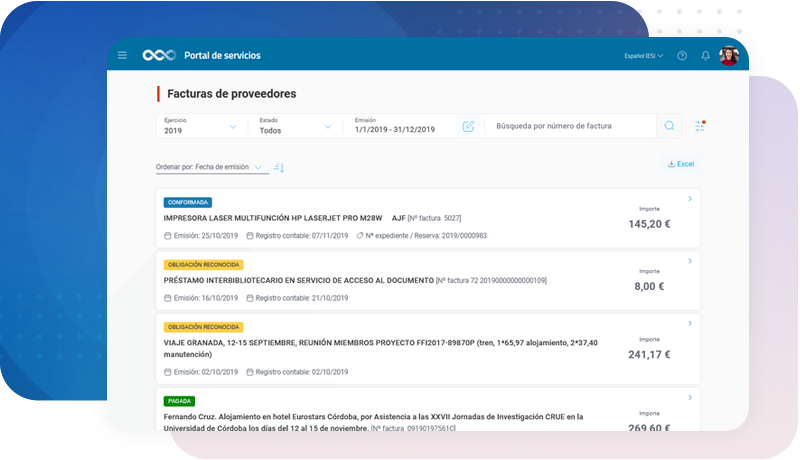800x460 pixels.
Task: Click the Emisión: 02/10/2019 date
Action: pyautogui.click(x=201, y=372)
